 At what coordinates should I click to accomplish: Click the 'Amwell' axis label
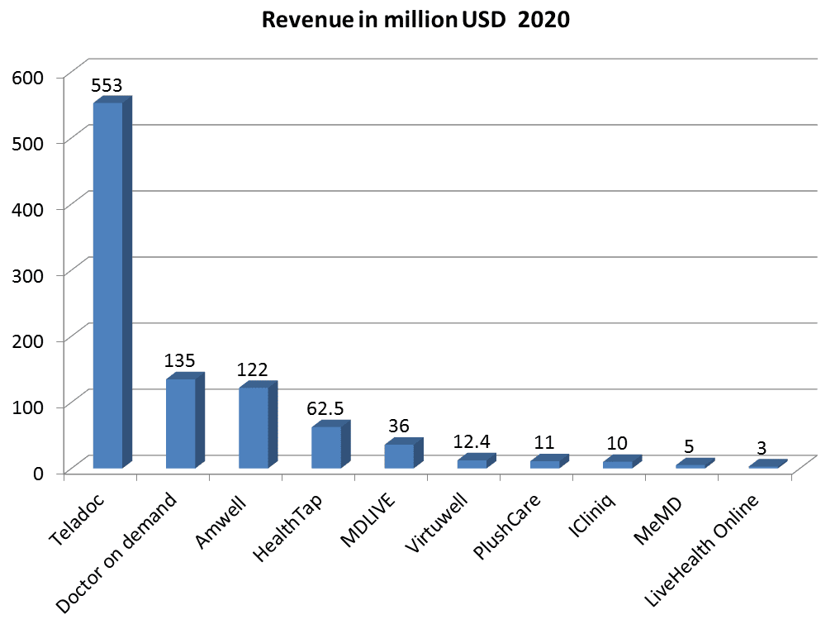point(221,522)
